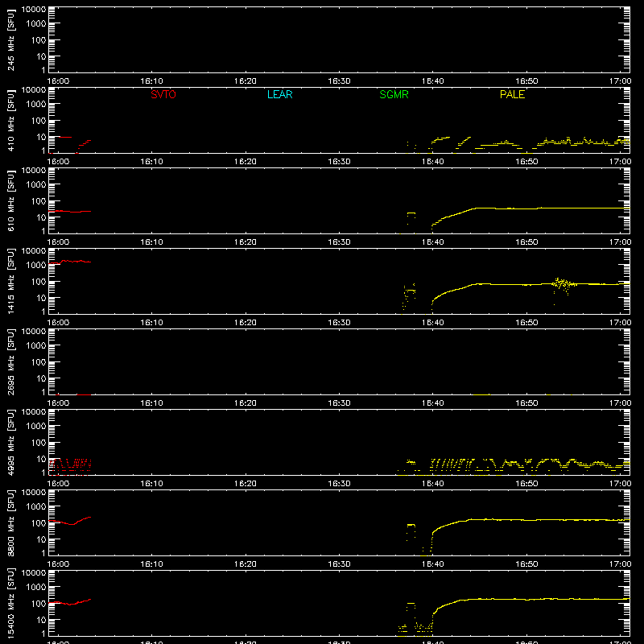This screenshot has width=644, height=644.
Task: Click the 1000 tick label of 410 MHz panel
Action: 36,105
